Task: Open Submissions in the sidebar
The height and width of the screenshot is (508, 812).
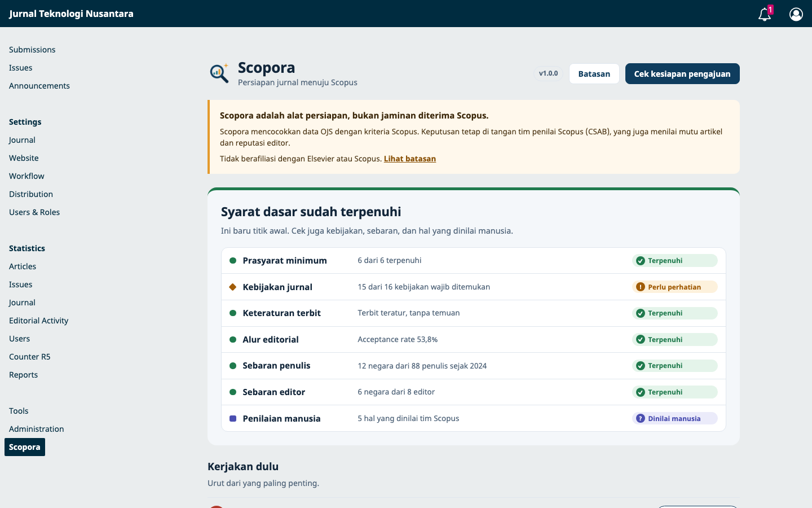Action: (32, 50)
